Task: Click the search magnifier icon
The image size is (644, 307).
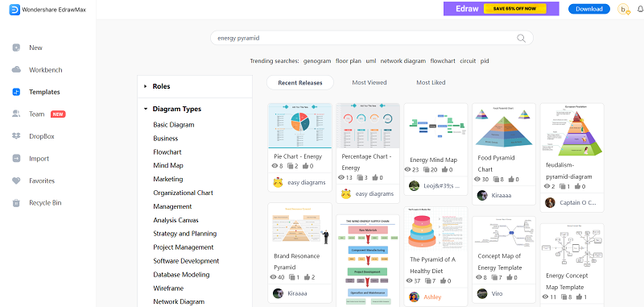Action: tap(521, 38)
